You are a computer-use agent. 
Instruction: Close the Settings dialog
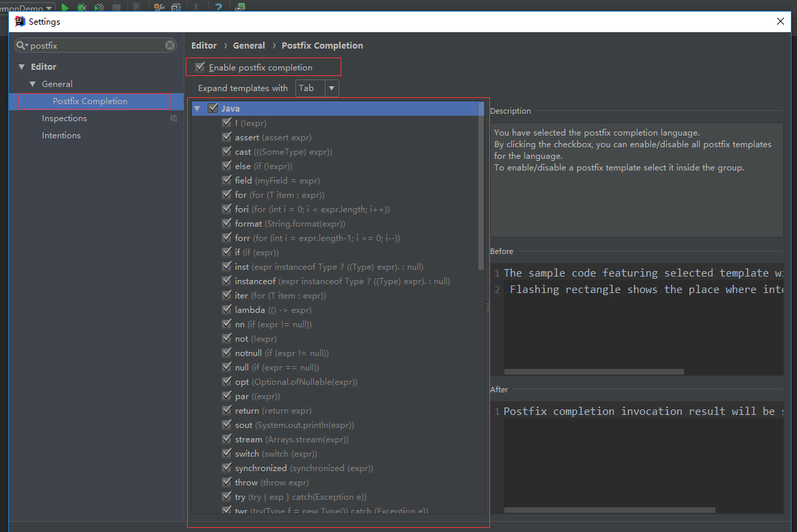pyautogui.click(x=781, y=21)
